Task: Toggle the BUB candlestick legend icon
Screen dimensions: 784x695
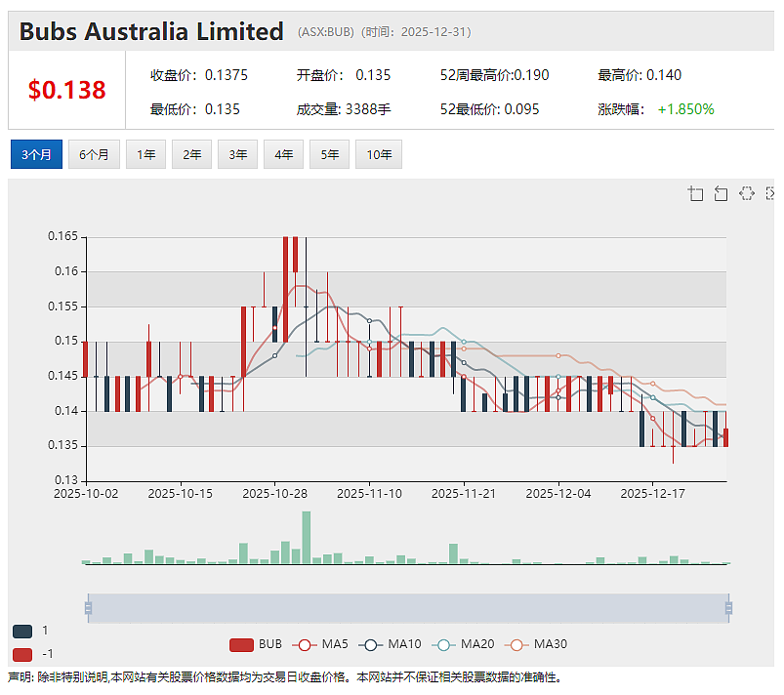Action: [241, 645]
